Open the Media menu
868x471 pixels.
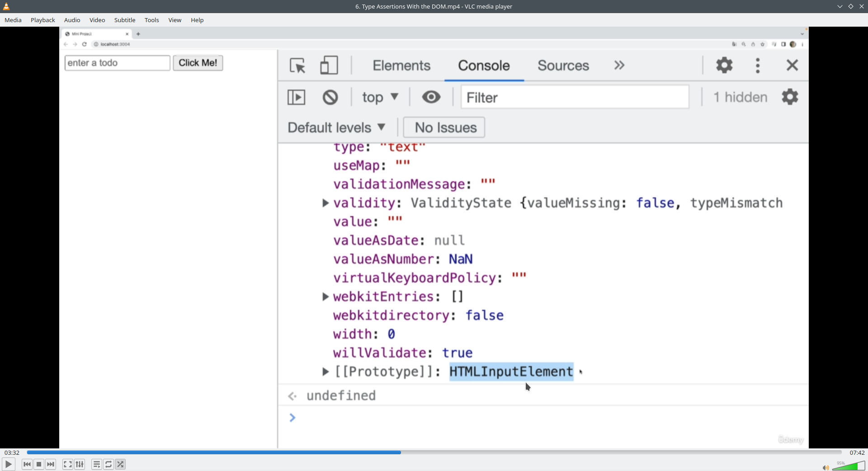coord(13,20)
